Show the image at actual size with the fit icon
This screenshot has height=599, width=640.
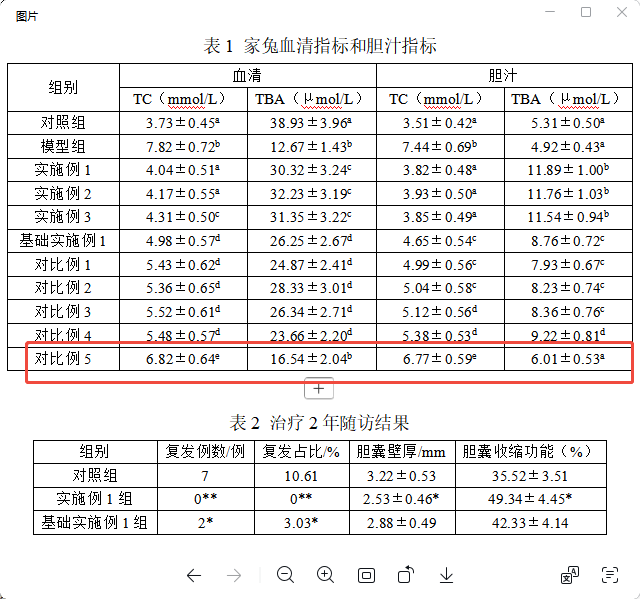point(366,575)
